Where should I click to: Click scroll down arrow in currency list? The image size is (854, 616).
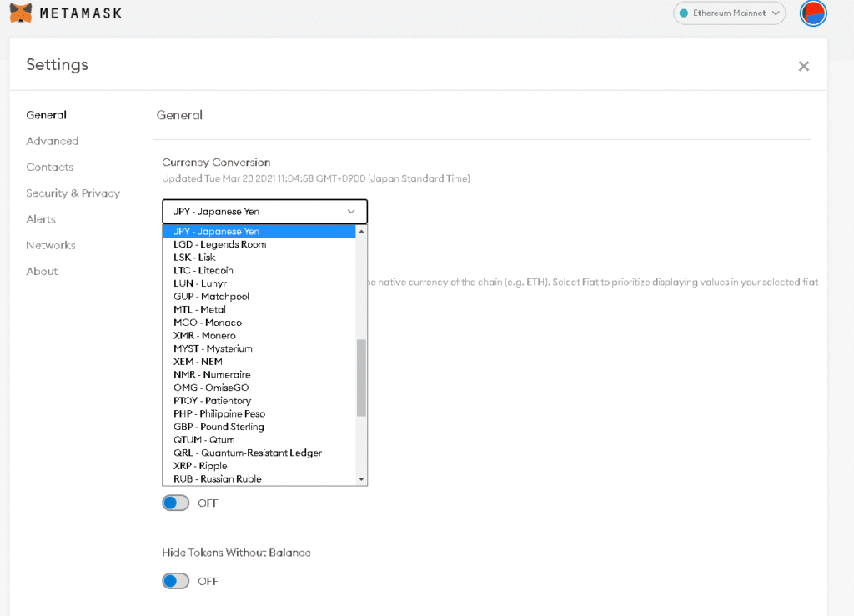tap(361, 479)
